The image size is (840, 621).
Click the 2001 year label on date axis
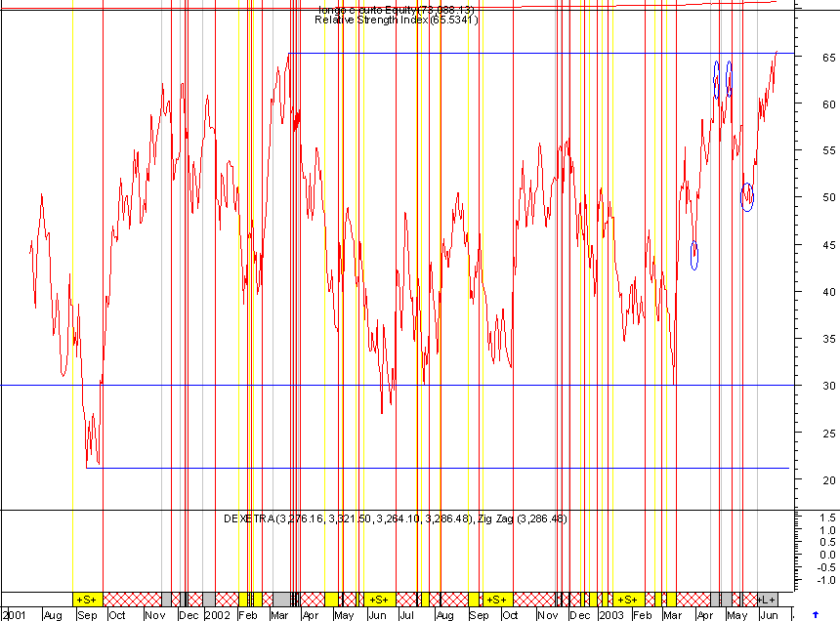tap(15, 615)
